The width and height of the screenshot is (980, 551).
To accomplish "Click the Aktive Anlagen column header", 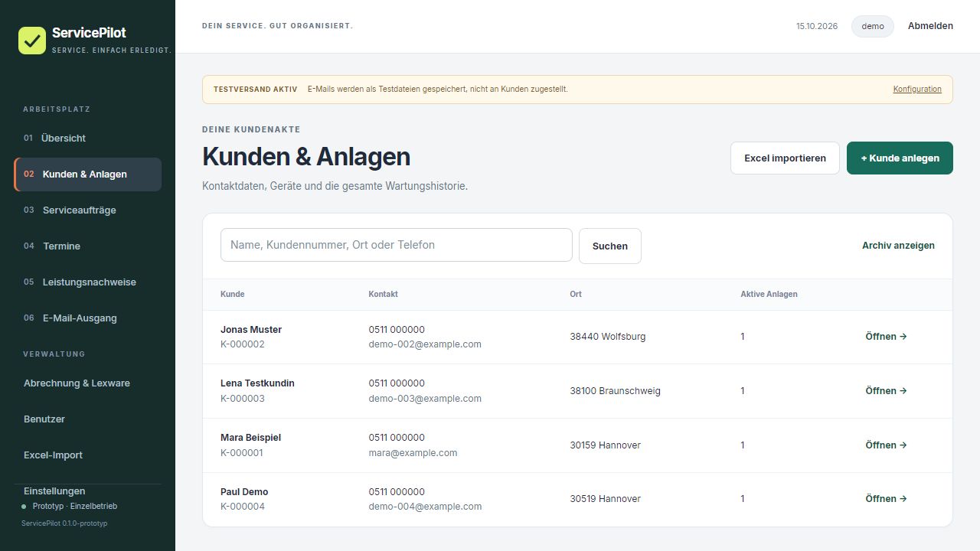I will [769, 295].
